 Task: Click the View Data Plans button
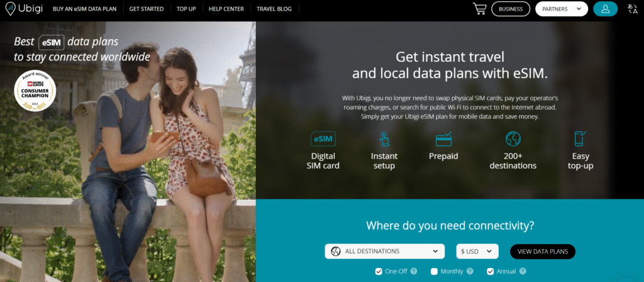tap(543, 252)
